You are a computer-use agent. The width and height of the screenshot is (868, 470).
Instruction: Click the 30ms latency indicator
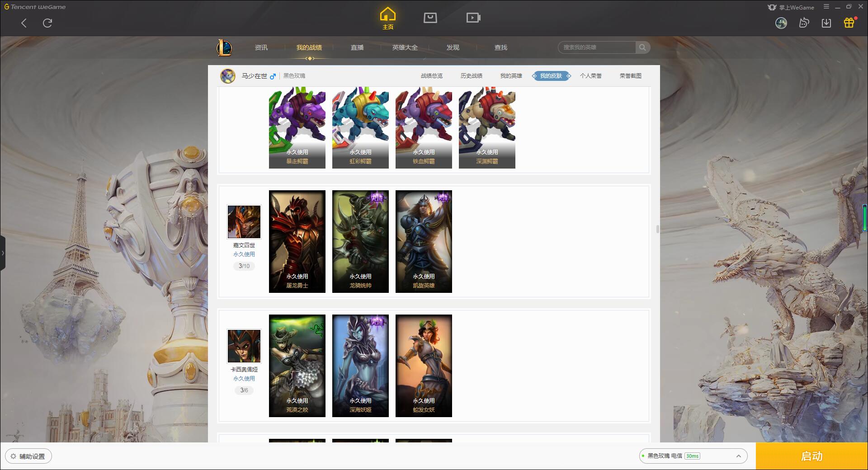coord(692,456)
